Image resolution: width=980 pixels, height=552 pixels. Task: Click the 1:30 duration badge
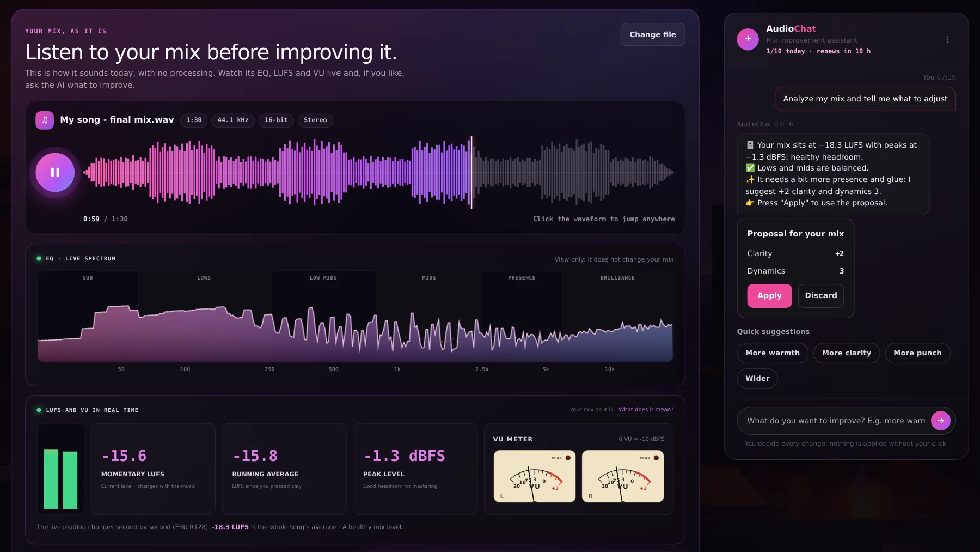(x=194, y=120)
